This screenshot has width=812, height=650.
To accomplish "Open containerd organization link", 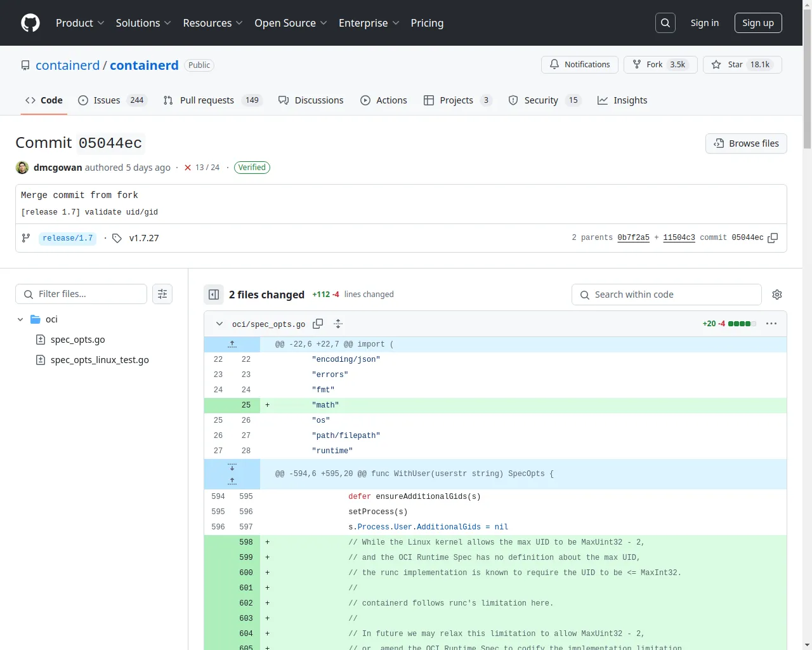I will pos(68,65).
